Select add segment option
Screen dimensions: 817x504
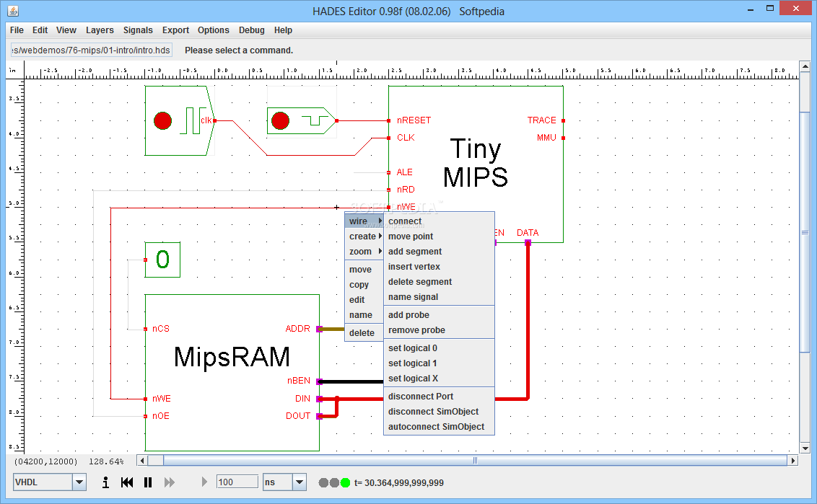click(x=439, y=252)
